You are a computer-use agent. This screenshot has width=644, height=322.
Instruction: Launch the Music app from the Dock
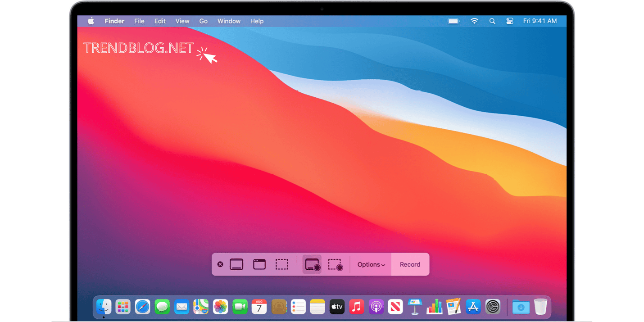pyautogui.click(x=356, y=307)
